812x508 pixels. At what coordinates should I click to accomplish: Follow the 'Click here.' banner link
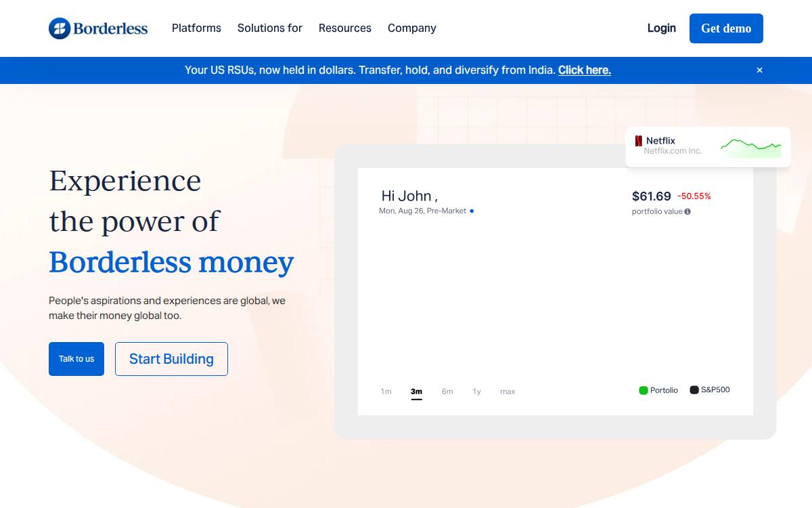(x=585, y=70)
